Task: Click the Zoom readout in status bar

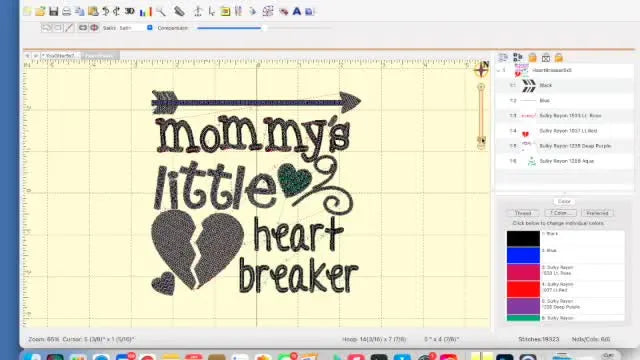Action: click(x=44, y=339)
